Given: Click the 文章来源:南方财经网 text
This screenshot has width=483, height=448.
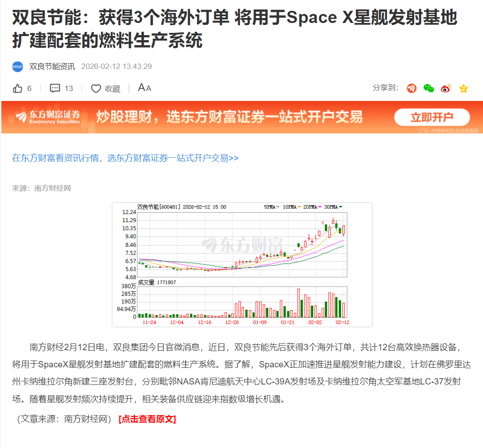Looking at the screenshot, I should click(64, 419).
